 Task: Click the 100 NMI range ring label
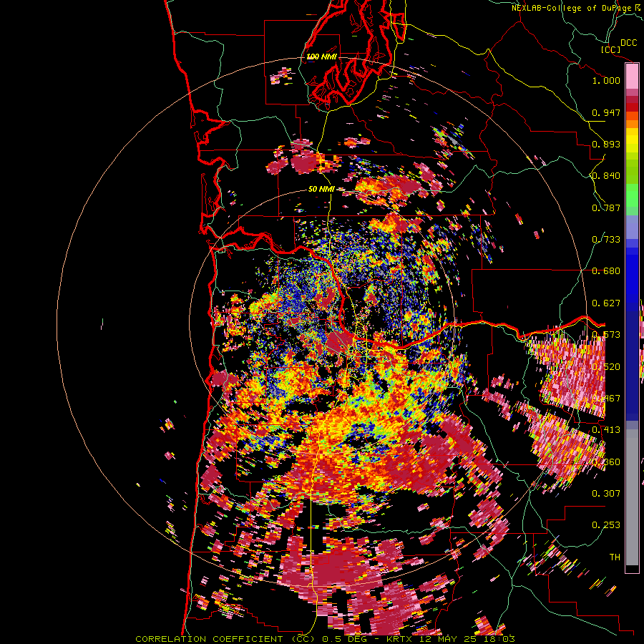(x=321, y=57)
